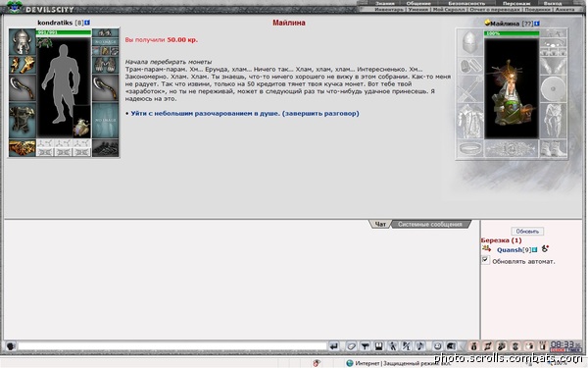Click the smiley face icon in chat toolbar
Screen dimensions: 588x368
[x=437, y=345]
